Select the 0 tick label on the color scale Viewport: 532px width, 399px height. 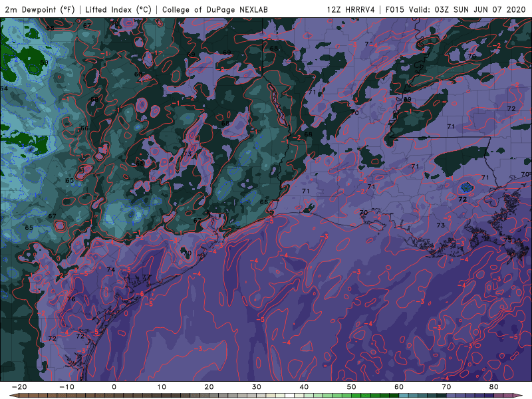pyautogui.click(x=114, y=387)
